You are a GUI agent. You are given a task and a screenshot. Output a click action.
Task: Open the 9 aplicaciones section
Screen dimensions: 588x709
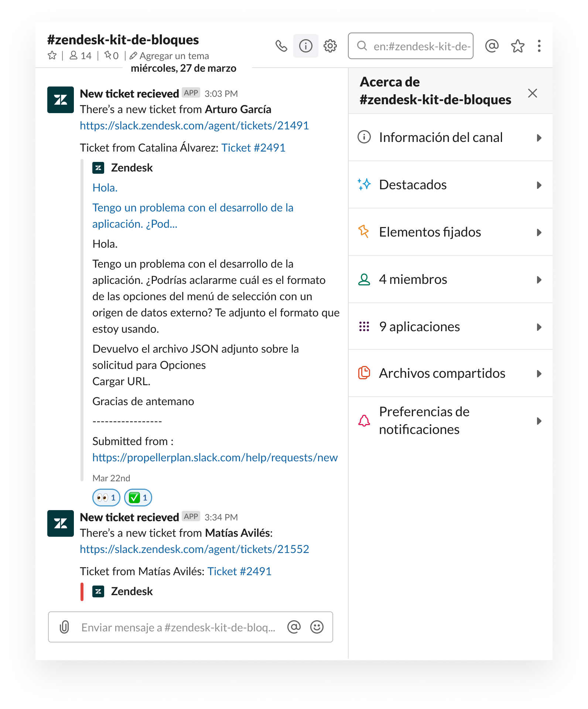click(x=450, y=327)
